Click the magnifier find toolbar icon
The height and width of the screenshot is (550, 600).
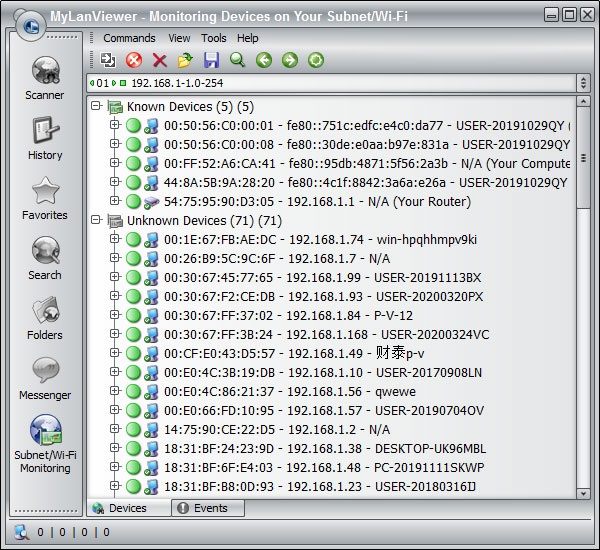point(237,60)
